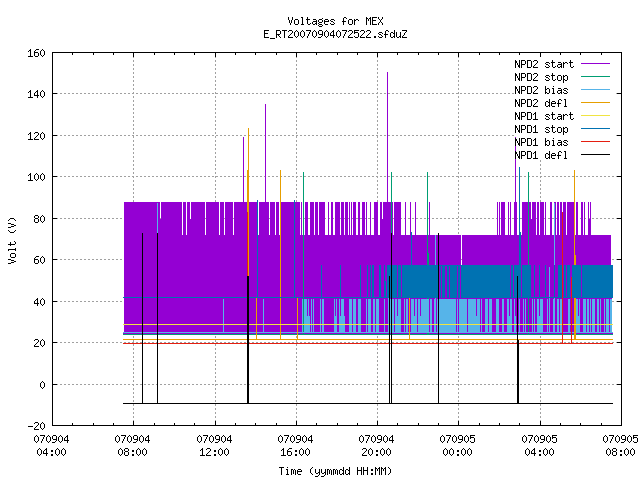640x480 pixels.
Task: Click the 'NPD2 bias' legend label
Action: [x=541, y=90]
